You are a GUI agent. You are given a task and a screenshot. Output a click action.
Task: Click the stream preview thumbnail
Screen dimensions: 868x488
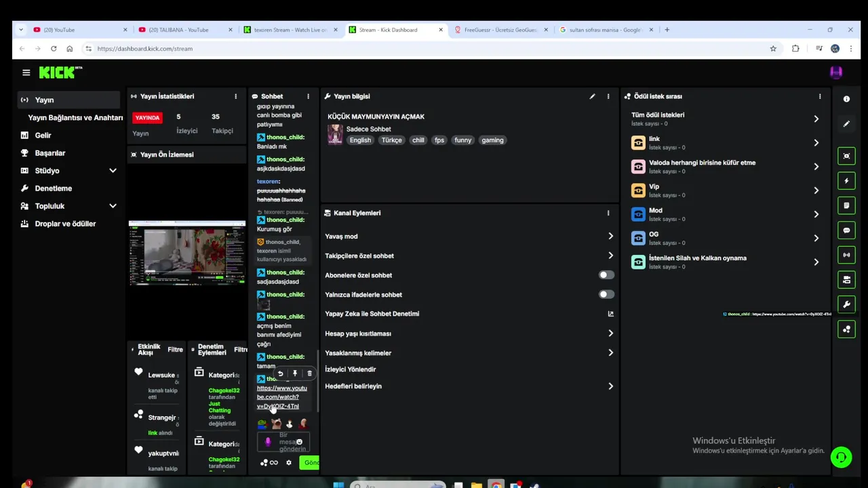pyautogui.click(x=187, y=252)
